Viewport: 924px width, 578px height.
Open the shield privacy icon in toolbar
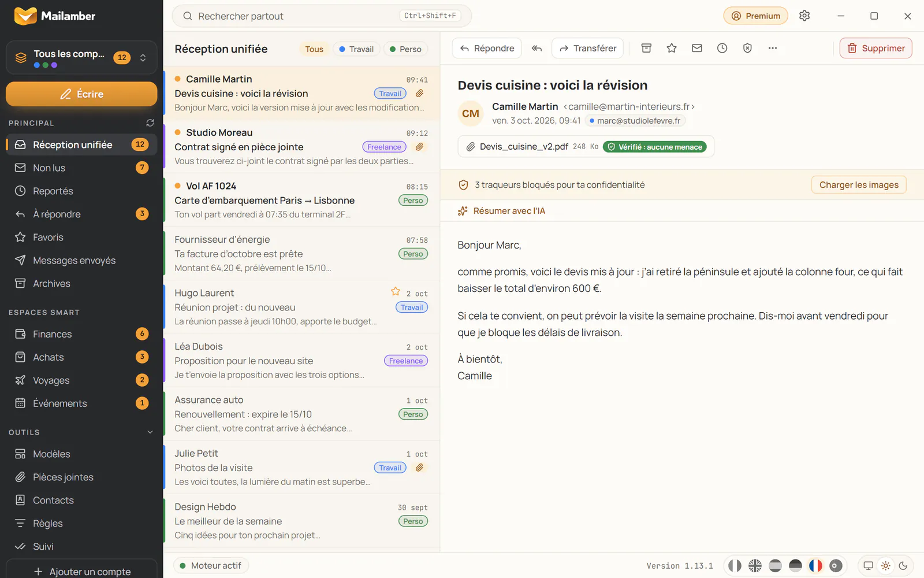(747, 48)
